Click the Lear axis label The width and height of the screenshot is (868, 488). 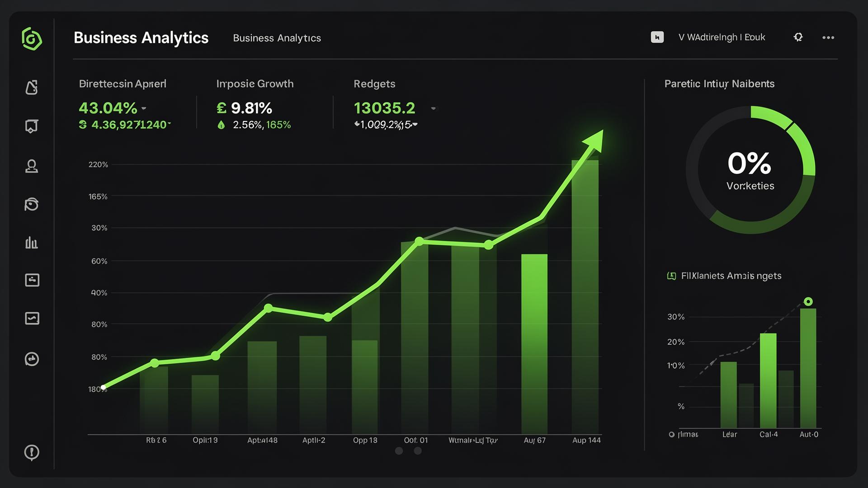tap(730, 434)
